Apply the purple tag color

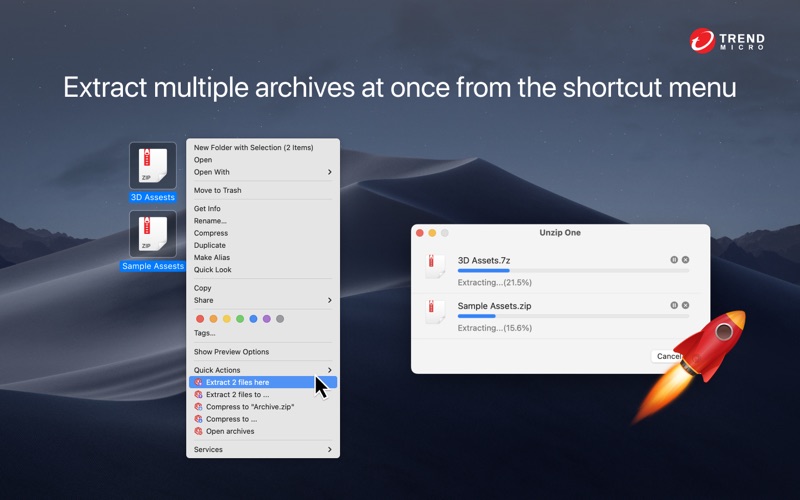tap(266, 319)
